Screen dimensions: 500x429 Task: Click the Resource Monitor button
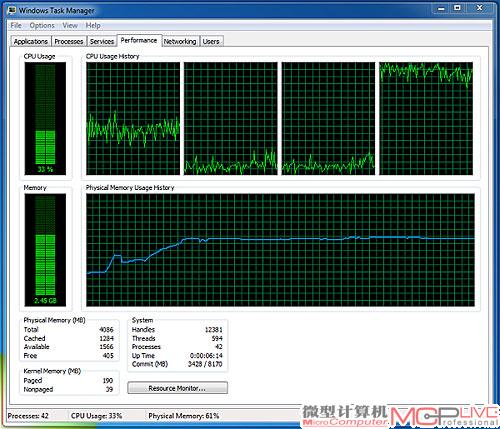click(177, 388)
